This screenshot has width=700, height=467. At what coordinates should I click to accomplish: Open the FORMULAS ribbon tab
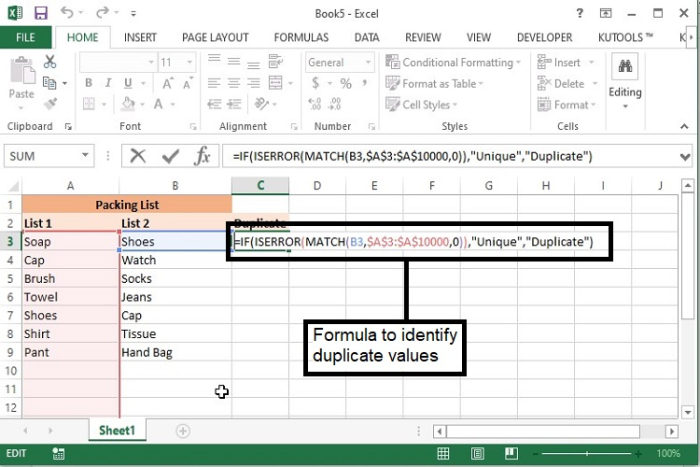click(x=302, y=37)
